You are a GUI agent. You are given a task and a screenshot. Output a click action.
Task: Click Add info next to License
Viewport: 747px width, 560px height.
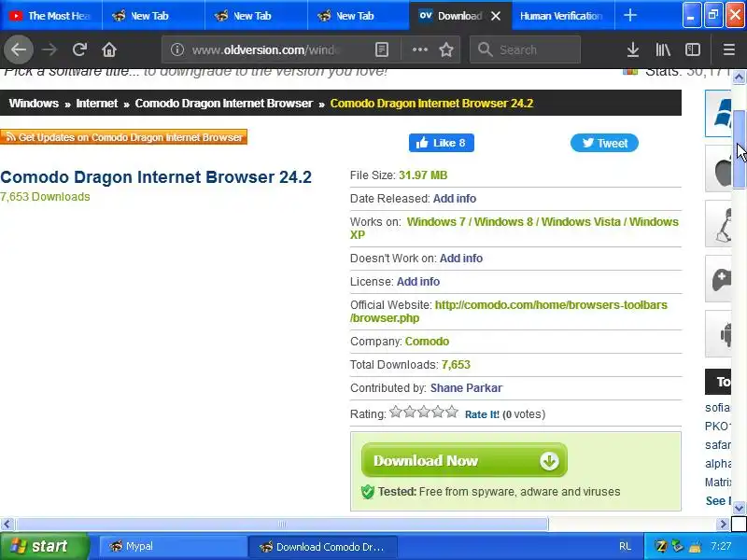click(x=417, y=282)
